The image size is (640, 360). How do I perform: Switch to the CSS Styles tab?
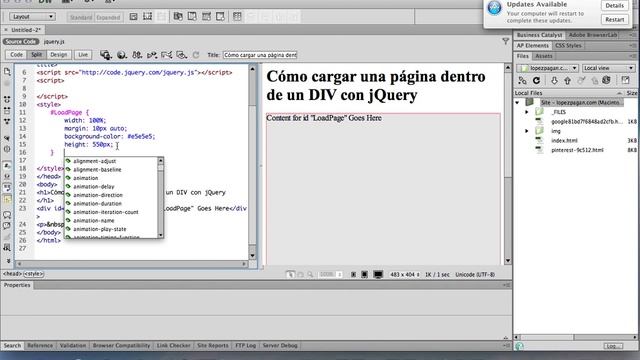tap(568, 45)
